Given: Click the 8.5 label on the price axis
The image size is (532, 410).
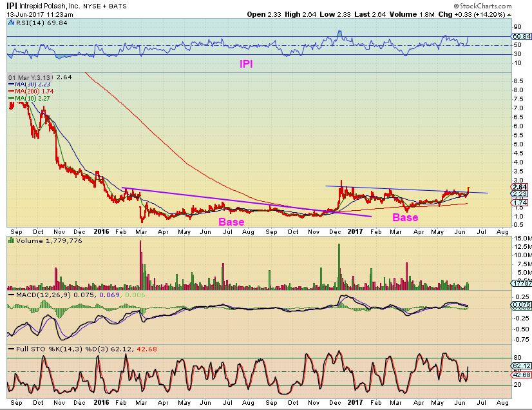Looking at the screenshot, I should pyautogui.click(x=518, y=81).
